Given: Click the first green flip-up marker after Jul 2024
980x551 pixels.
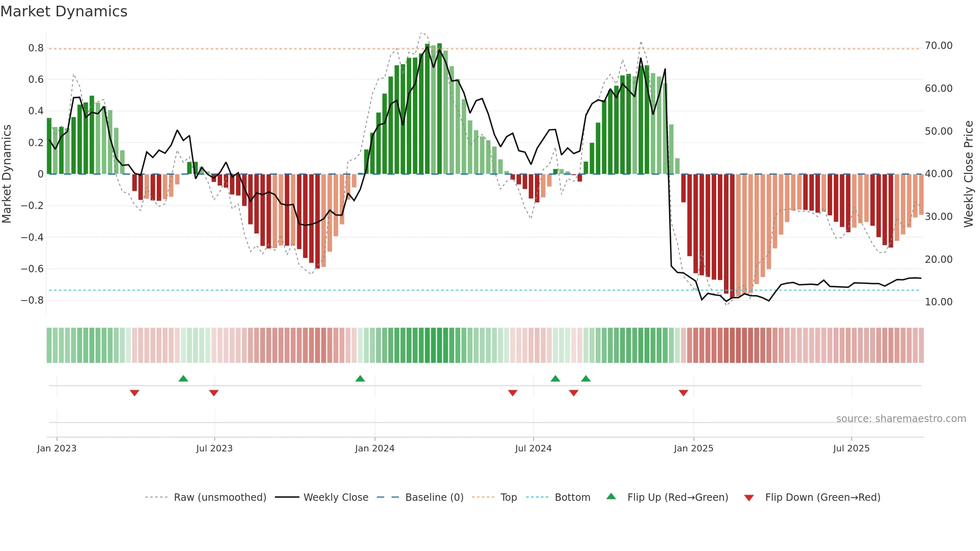Looking at the screenshot, I should pyautogui.click(x=555, y=378).
